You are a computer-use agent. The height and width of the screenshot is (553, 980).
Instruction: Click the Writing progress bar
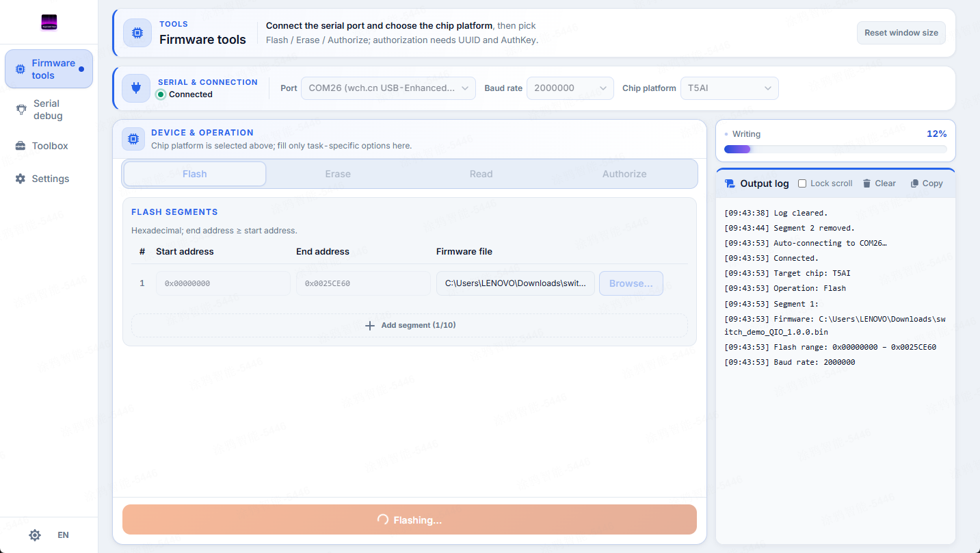pyautogui.click(x=836, y=149)
